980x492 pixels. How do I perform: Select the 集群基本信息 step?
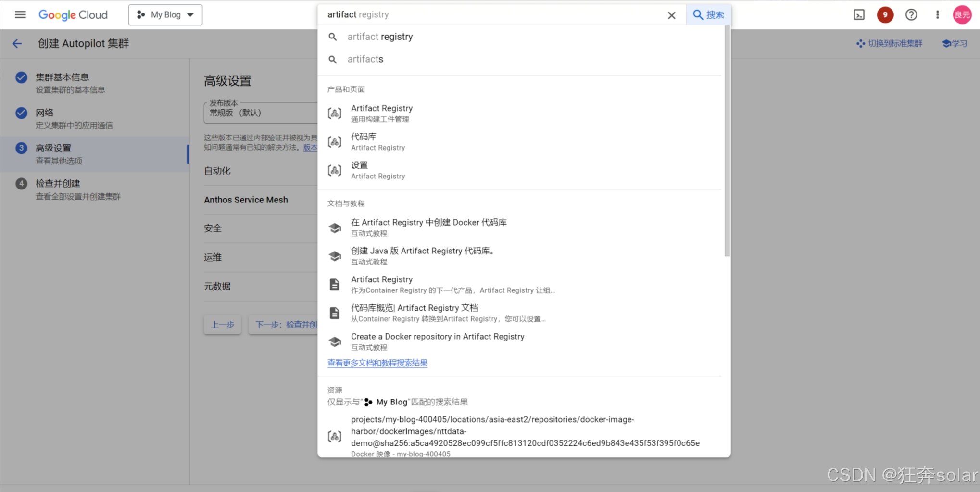tap(95, 83)
